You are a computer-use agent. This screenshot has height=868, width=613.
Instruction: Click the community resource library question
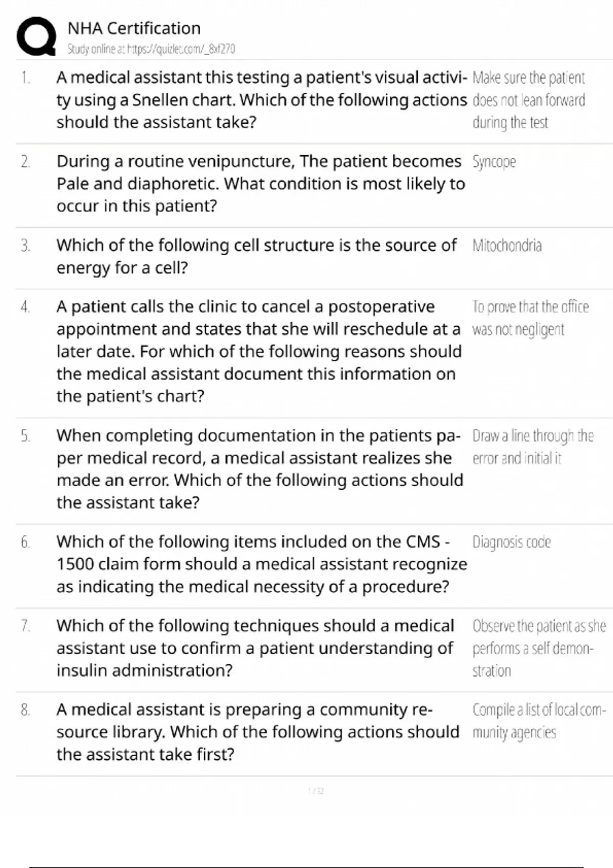click(x=257, y=732)
